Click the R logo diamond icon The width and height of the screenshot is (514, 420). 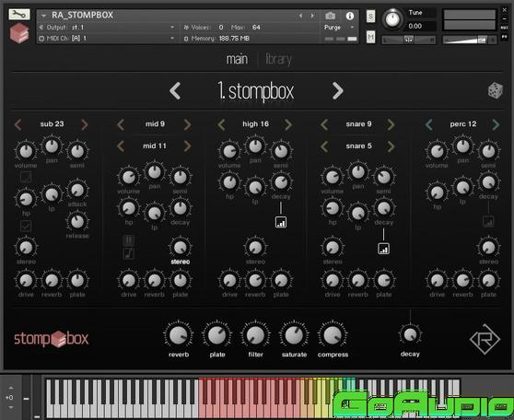click(485, 339)
